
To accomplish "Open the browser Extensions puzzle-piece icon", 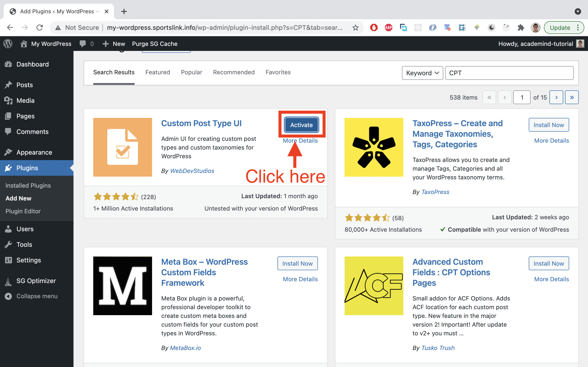I will click(x=521, y=28).
